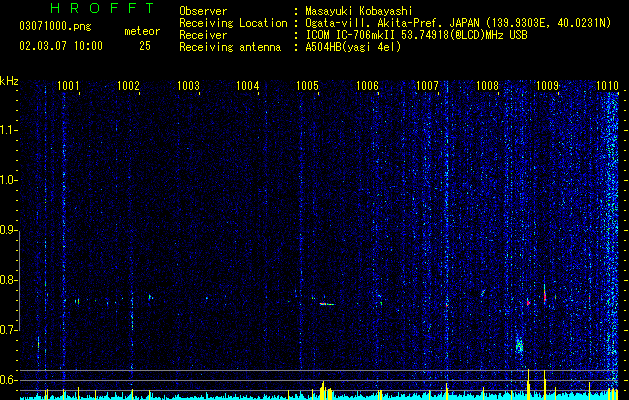
Task: Click the gray bracket on the frequency axis
Action: pyautogui.click(x=20, y=280)
